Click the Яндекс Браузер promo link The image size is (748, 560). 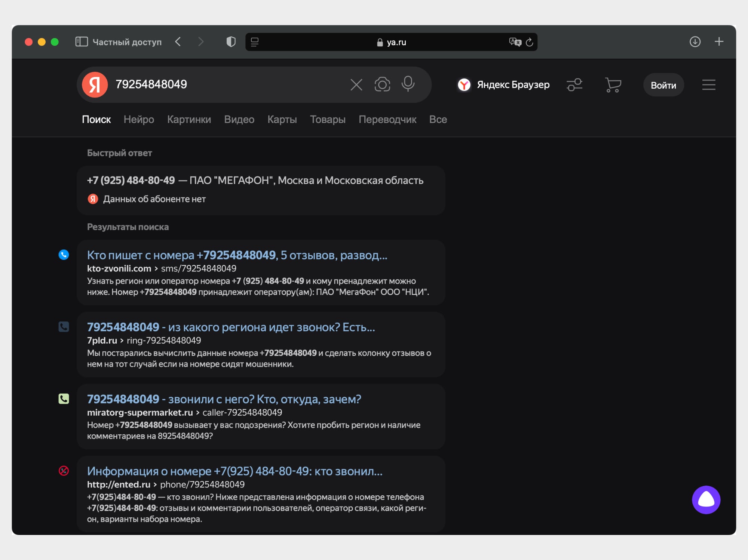[x=503, y=85]
